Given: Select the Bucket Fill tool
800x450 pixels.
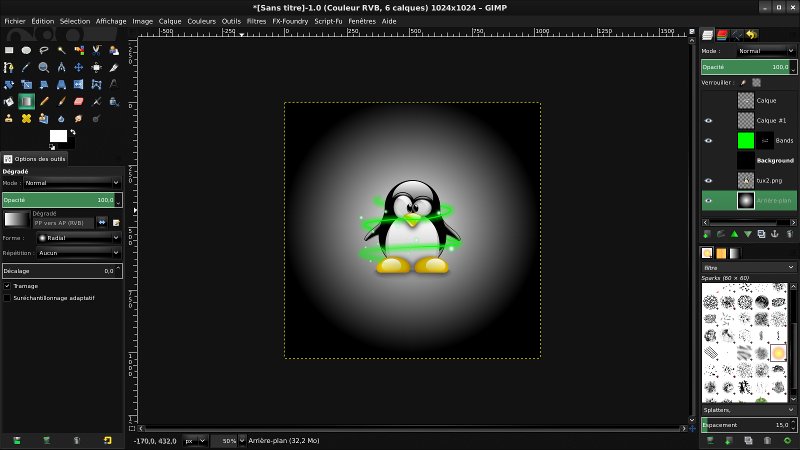Looking at the screenshot, I should (9, 102).
